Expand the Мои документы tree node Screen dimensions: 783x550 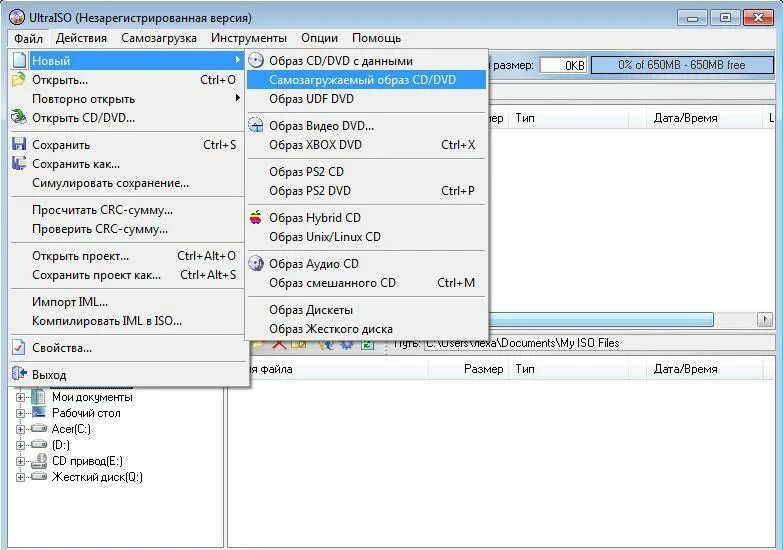(20, 397)
